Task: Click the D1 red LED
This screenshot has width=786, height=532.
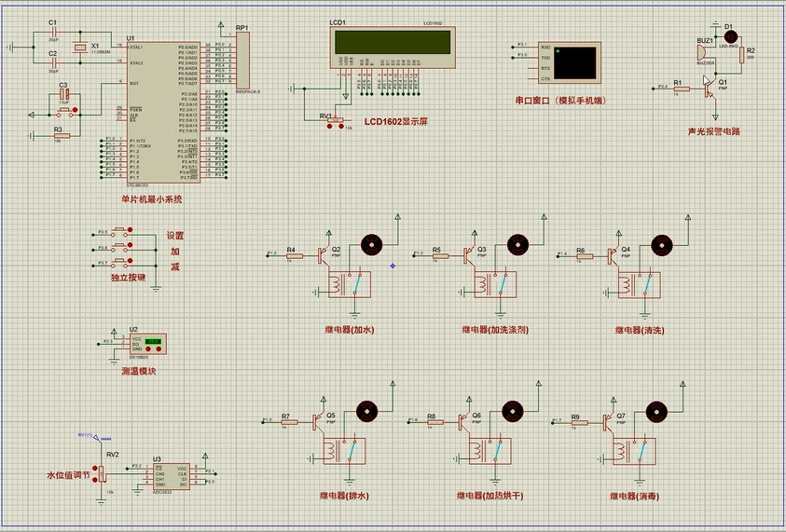Action: [x=730, y=35]
